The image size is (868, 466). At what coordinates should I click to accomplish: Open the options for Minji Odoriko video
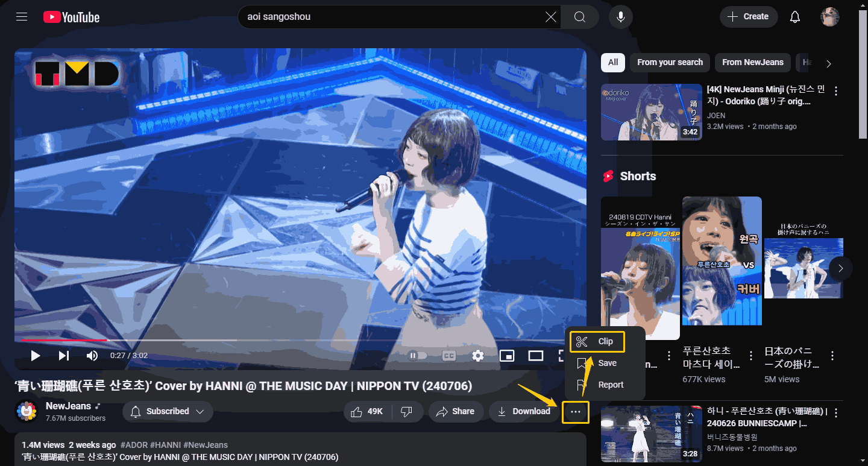pyautogui.click(x=836, y=91)
